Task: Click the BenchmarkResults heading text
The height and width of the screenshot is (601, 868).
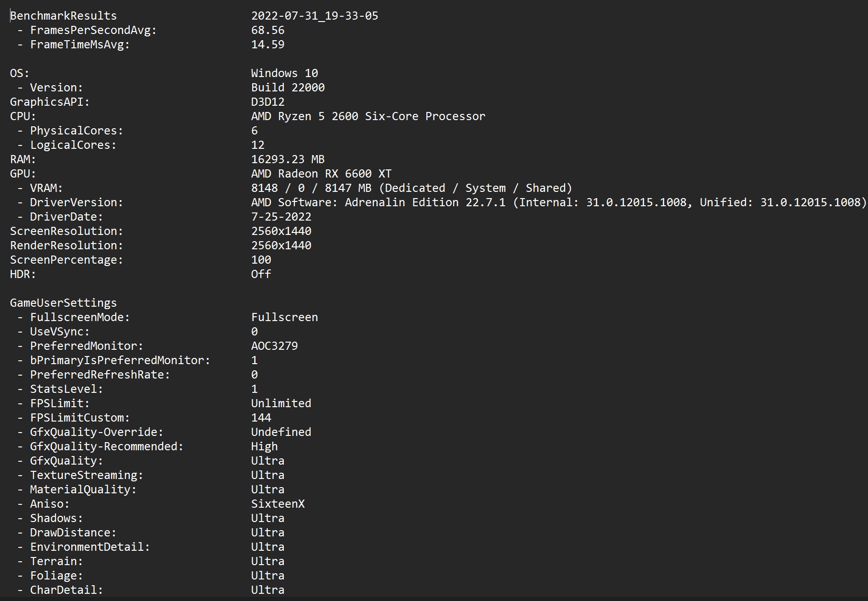Action: pyautogui.click(x=63, y=16)
